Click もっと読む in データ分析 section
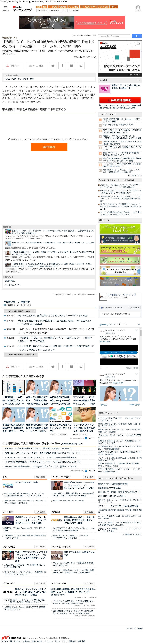 pos(40,512)
